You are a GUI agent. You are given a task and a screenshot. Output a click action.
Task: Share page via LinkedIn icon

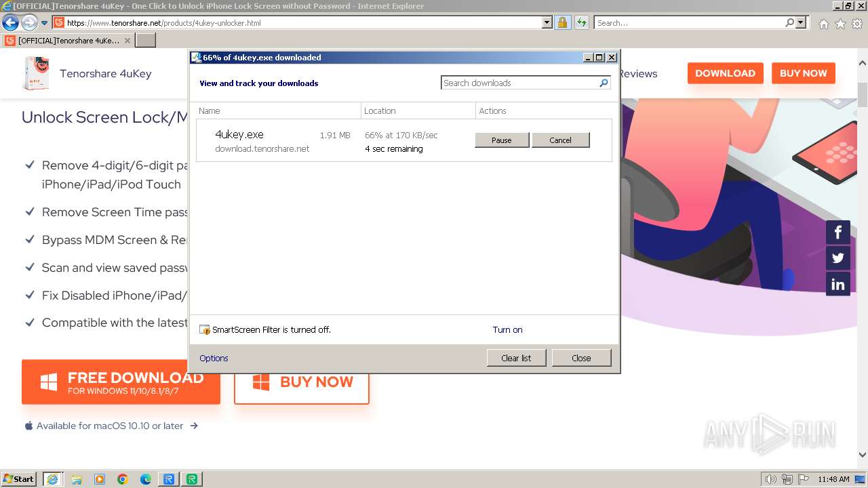pyautogui.click(x=837, y=284)
